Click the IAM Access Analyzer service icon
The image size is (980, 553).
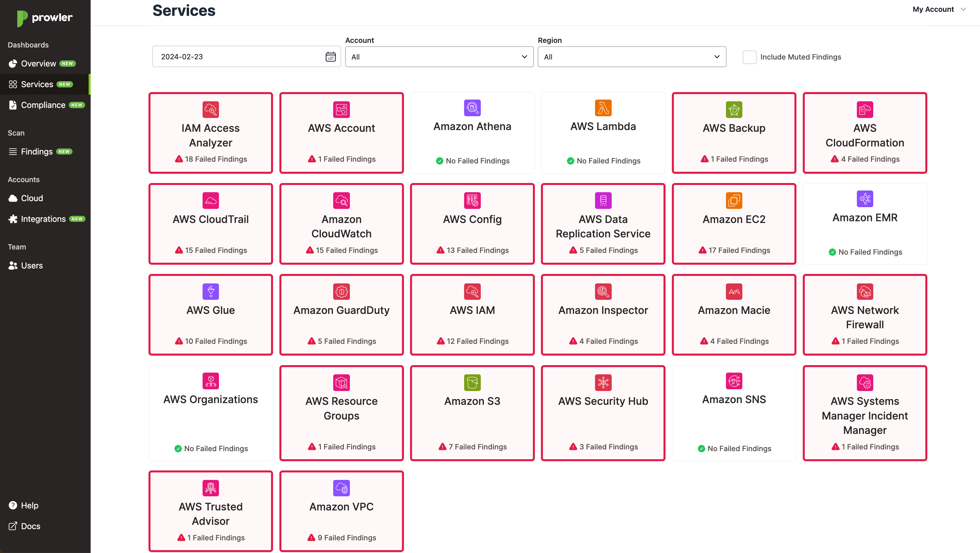[210, 110]
